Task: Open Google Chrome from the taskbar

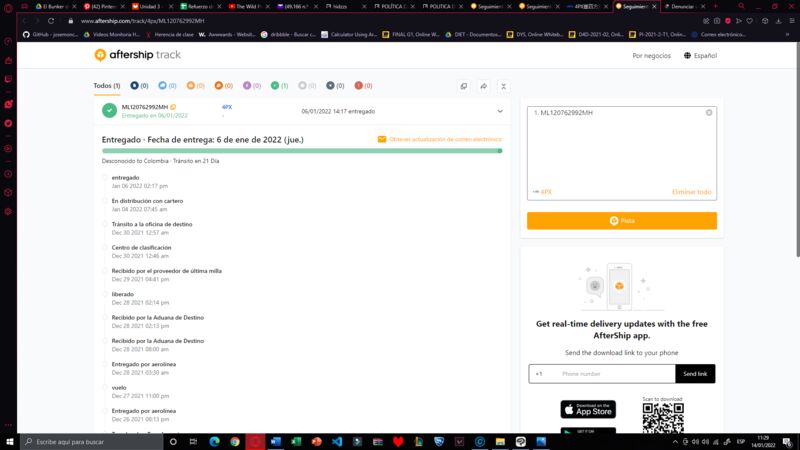Action: 235,442
